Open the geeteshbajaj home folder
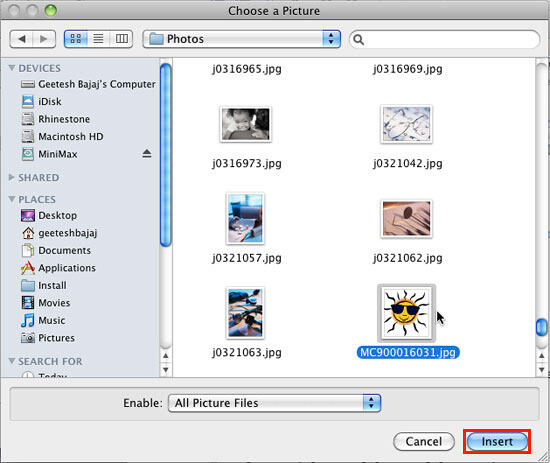Screen dimensions: 550x463 (59, 233)
